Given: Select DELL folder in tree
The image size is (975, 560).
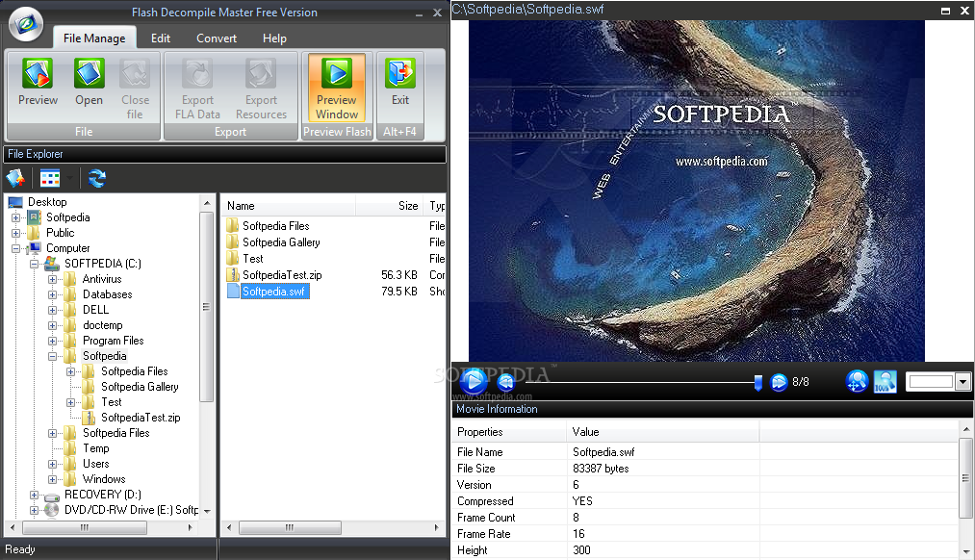Looking at the screenshot, I should [95, 310].
